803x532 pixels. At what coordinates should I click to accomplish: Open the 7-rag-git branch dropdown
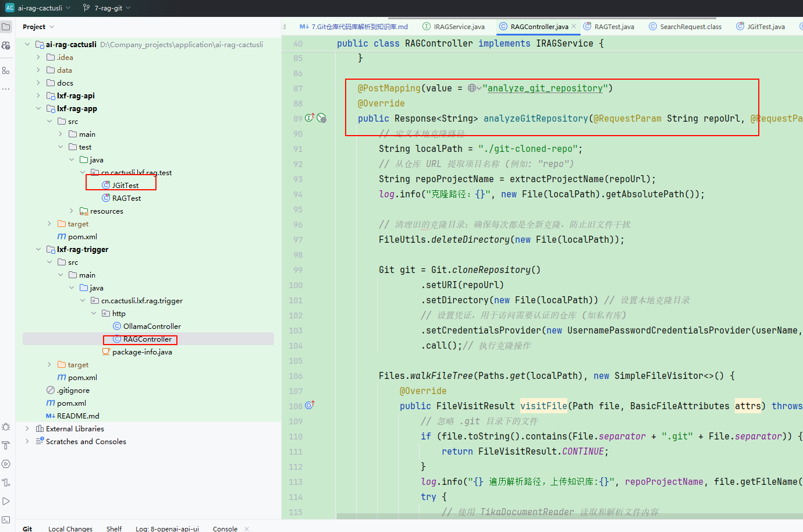click(107, 8)
